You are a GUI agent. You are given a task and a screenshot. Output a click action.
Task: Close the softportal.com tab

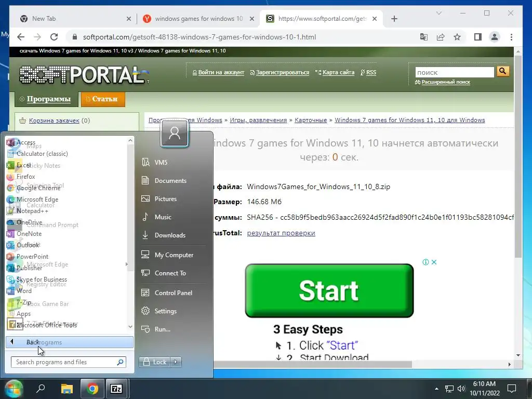coord(375,19)
